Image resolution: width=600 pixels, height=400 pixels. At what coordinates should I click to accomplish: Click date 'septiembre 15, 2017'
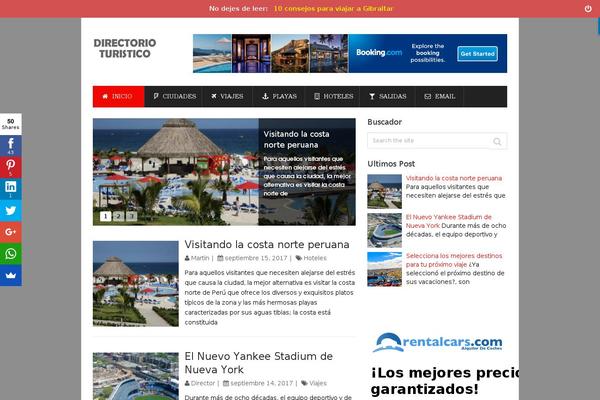pos(256,258)
